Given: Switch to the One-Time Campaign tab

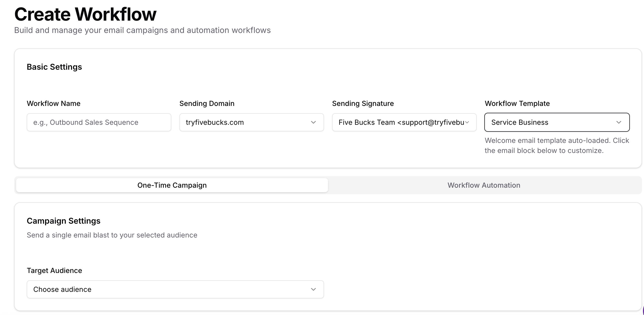Looking at the screenshot, I should click(172, 185).
